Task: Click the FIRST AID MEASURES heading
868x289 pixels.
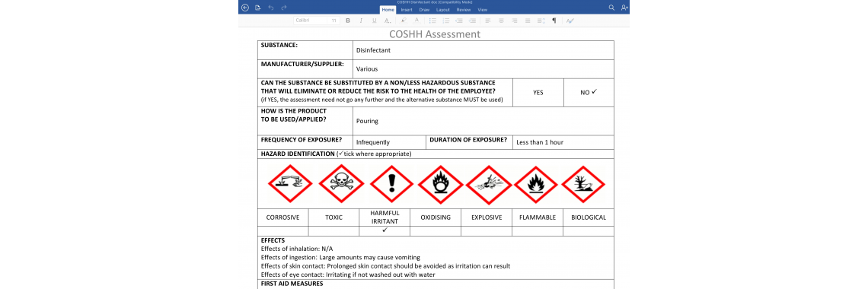Action: click(x=292, y=284)
